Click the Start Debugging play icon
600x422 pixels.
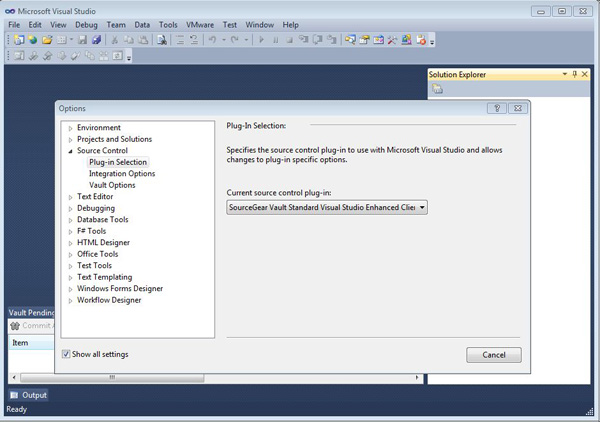click(x=261, y=40)
